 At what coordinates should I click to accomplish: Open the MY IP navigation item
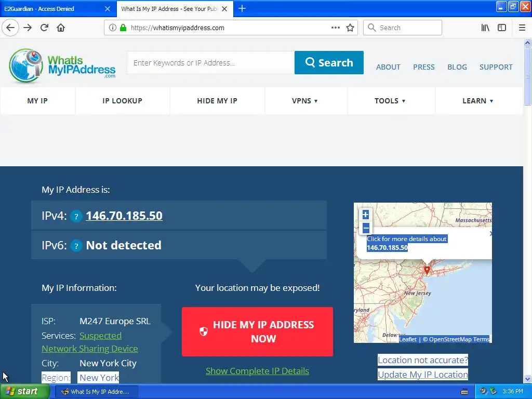pyautogui.click(x=37, y=101)
